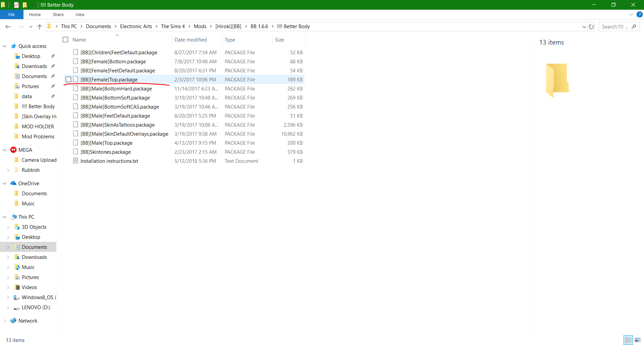Click the Forward navigation arrow
644x345 pixels.
[21, 27]
